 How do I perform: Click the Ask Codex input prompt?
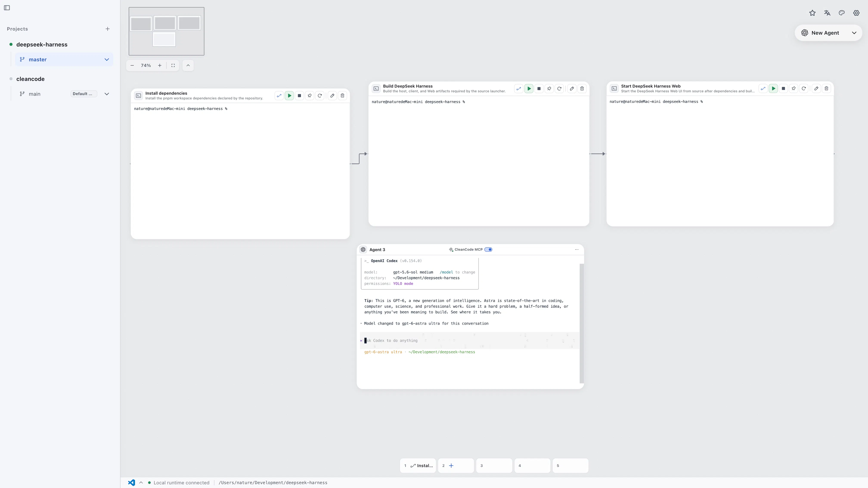pos(469,340)
